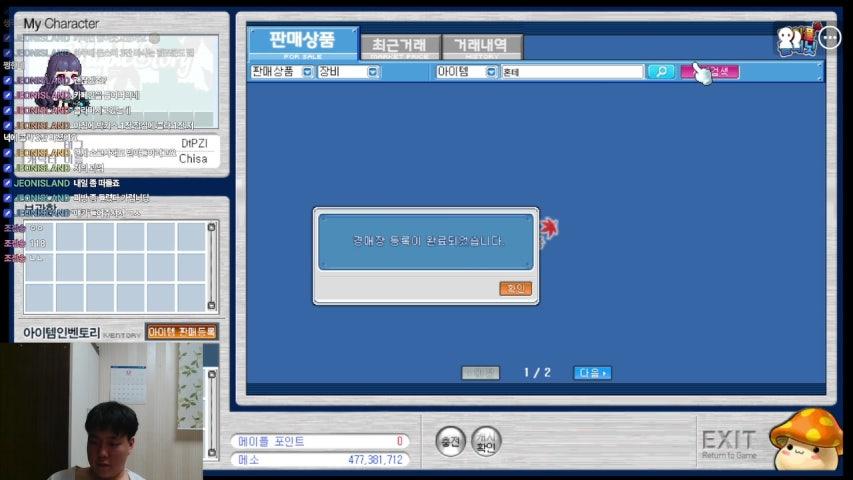This screenshot has width=853, height=480.
Task: Open the 최근거래 market price tab
Action: click(x=400, y=47)
